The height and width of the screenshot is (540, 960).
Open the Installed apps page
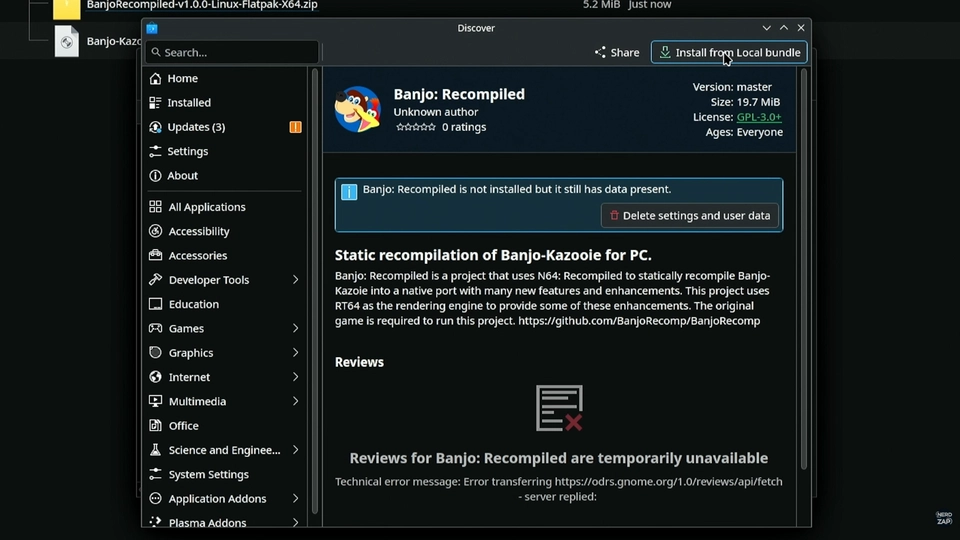188,103
